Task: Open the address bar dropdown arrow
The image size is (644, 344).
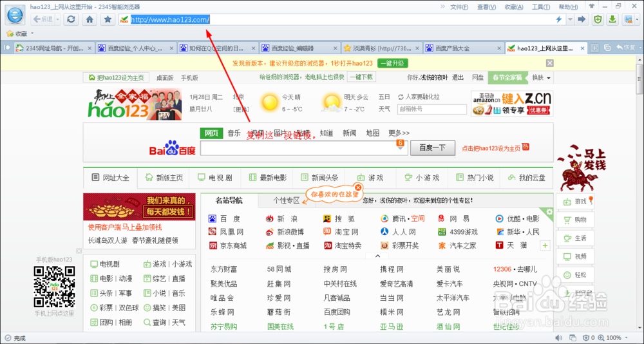Action: [570, 19]
